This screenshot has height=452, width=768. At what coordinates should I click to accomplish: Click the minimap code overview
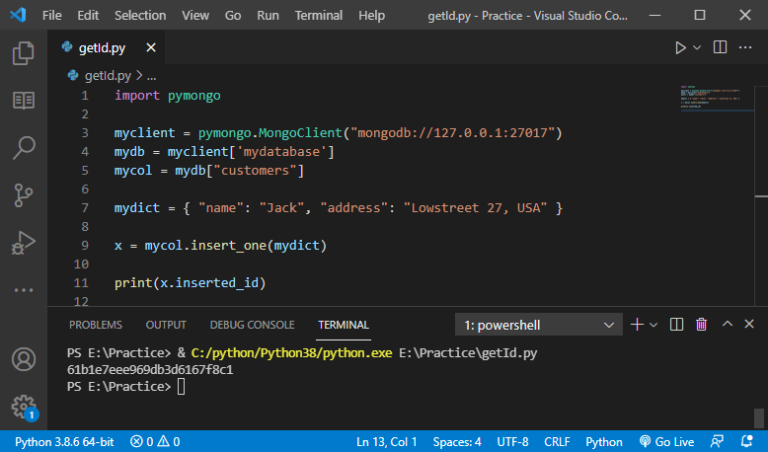[716, 98]
